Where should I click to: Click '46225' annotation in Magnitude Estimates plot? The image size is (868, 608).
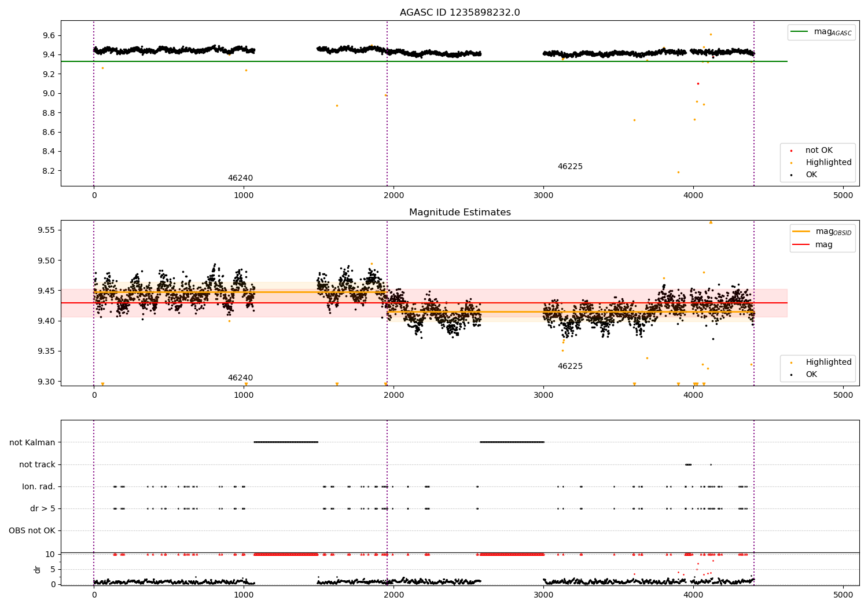point(570,367)
